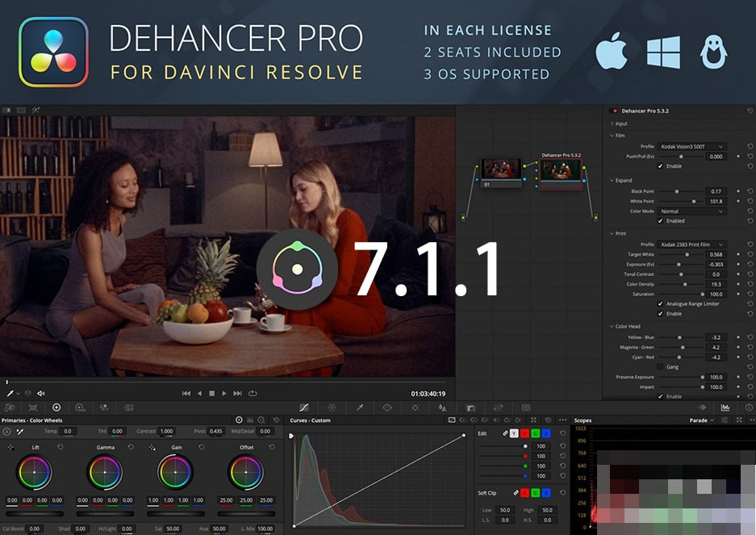
Task: Open the Scopes type dropdown showing Parade
Action: click(x=701, y=420)
